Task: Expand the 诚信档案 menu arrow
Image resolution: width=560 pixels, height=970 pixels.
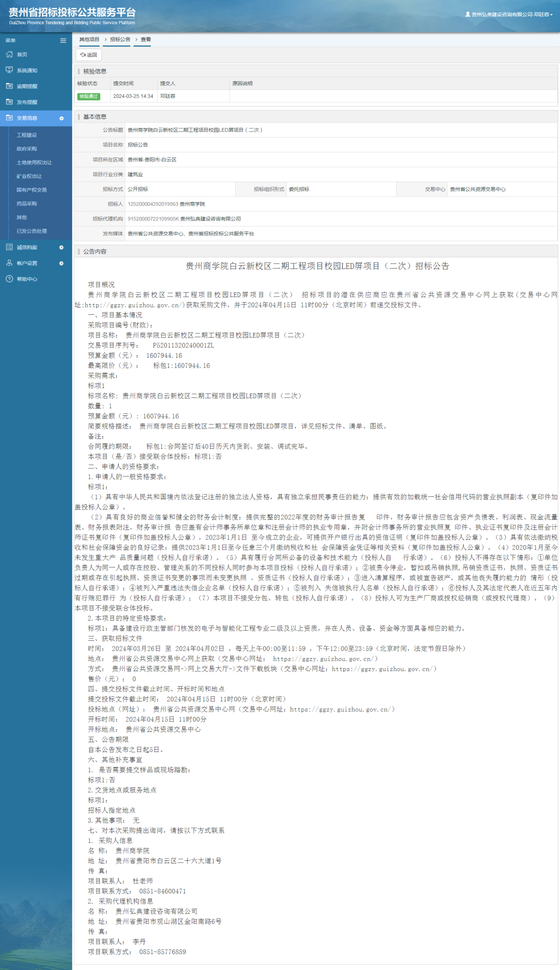Action: [62, 248]
